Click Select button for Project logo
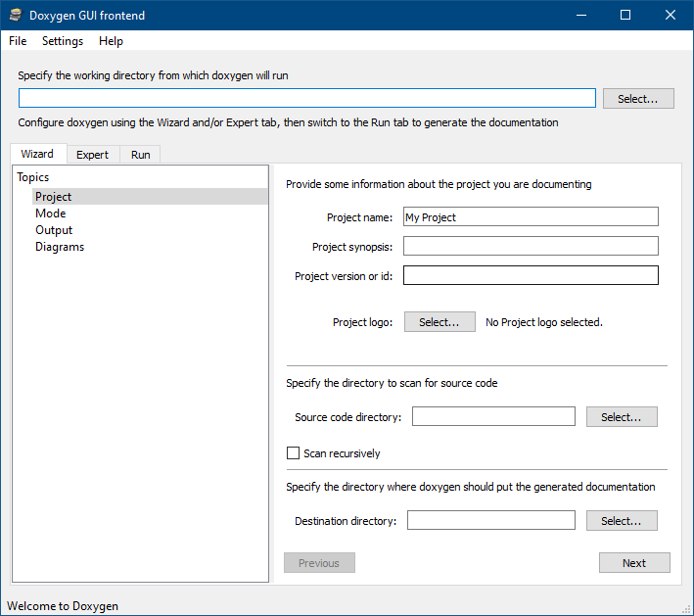This screenshot has width=694, height=616. point(440,322)
